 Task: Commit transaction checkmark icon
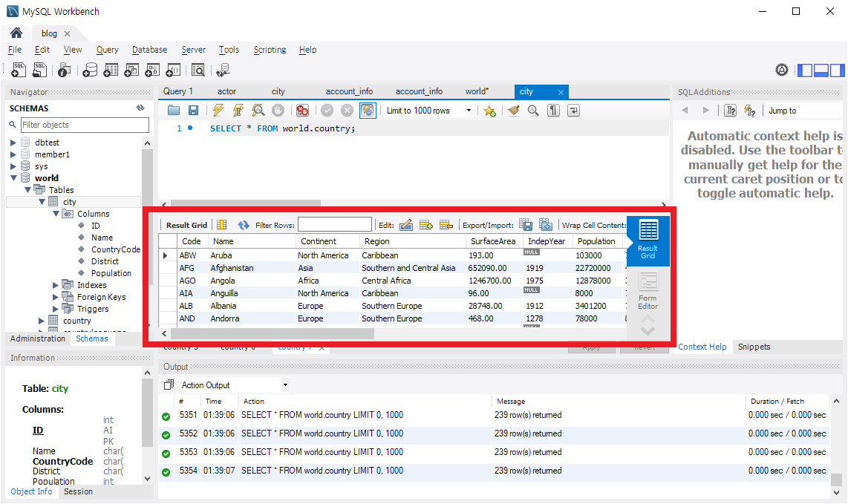[x=327, y=111]
